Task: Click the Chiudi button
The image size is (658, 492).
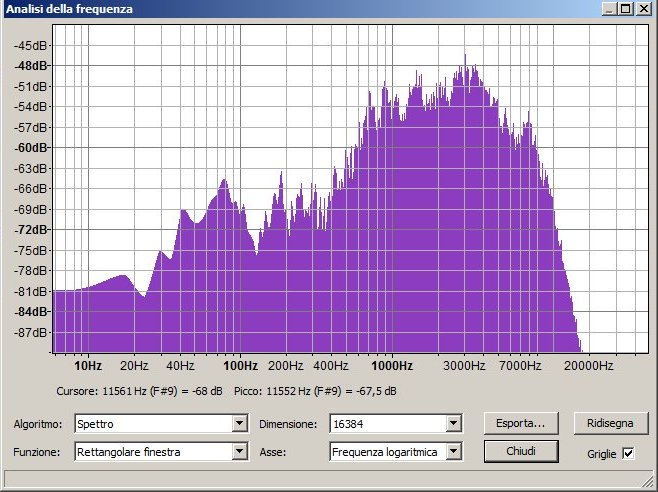Action: 520,451
